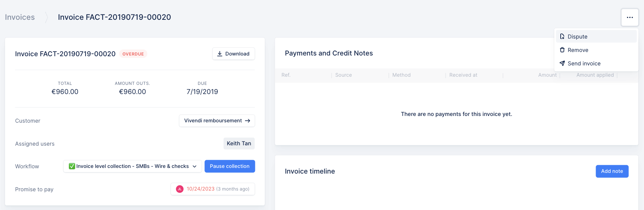Click the JL avatar in Promise to pay
Image resolution: width=644 pixels, height=210 pixels.
(x=180, y=189)
